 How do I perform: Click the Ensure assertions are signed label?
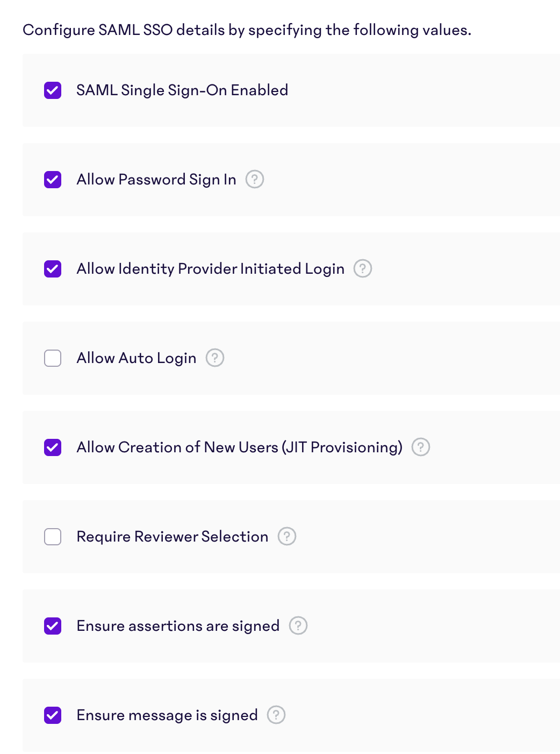tap(178, 625)
